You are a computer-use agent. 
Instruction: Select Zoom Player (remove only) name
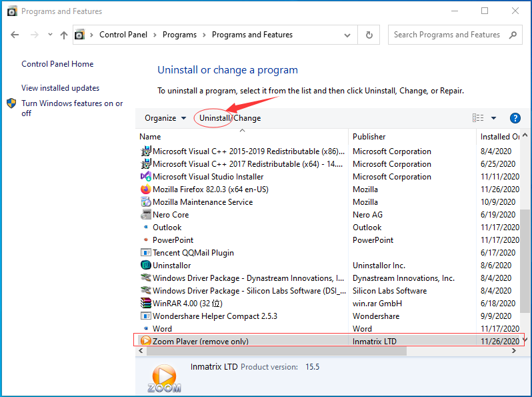click(x=201, y=341)
